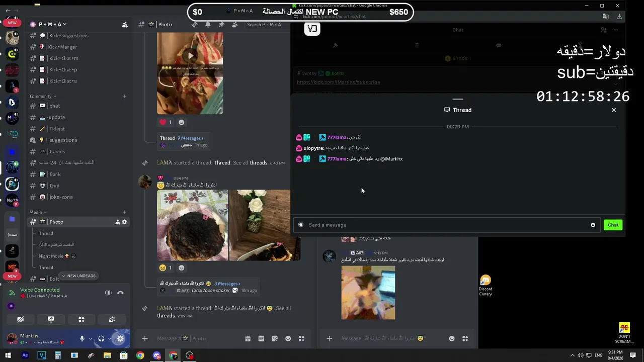This screenshot has width=644, height=362.
Task: Open output device options arrow
Action: click(x=110, y=339)
